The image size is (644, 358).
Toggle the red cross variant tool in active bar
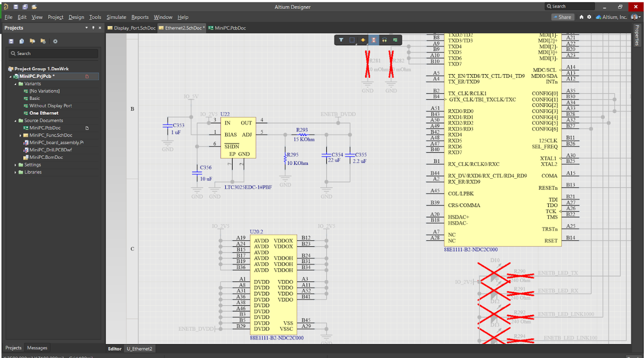(x=374, y=40)
